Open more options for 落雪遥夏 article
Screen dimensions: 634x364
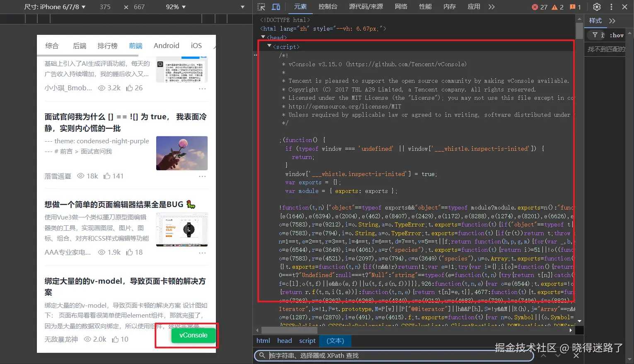[202, 176]
